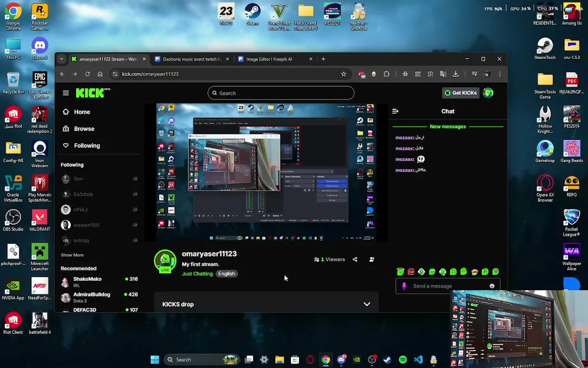Click the follow user icon
This screenshot has width=588, height=368.
click(372, 260)
